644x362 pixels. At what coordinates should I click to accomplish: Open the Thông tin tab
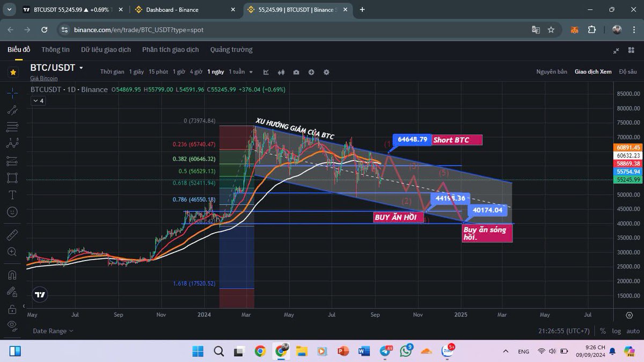55,49
